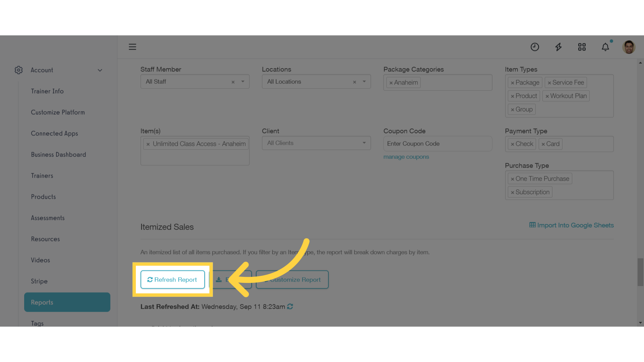Screen dimensions: 644x362
Task: Click the grid/apps icon in top bar
Action: pyautogui.click(x=582, y=47)
